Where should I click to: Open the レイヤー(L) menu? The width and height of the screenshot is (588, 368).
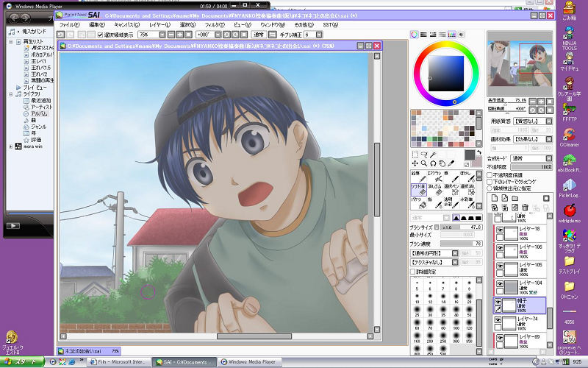pyautogui.click(x=159, y=25)
